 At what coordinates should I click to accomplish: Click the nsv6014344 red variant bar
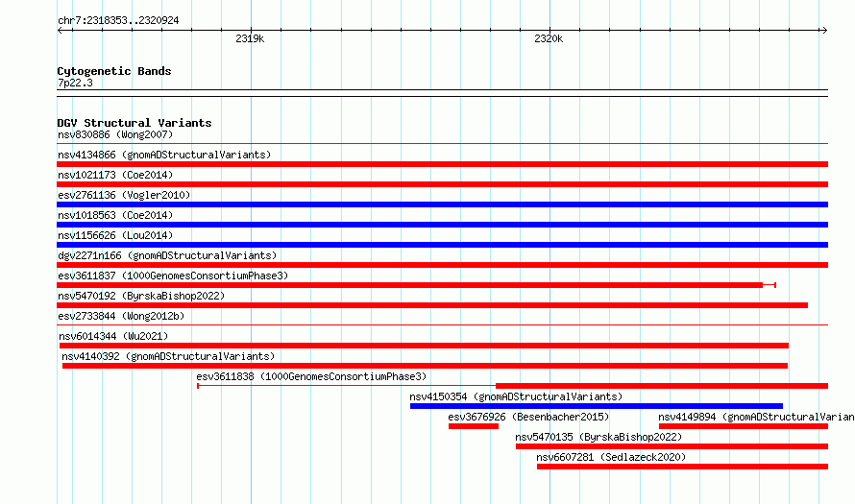point(425,346)
